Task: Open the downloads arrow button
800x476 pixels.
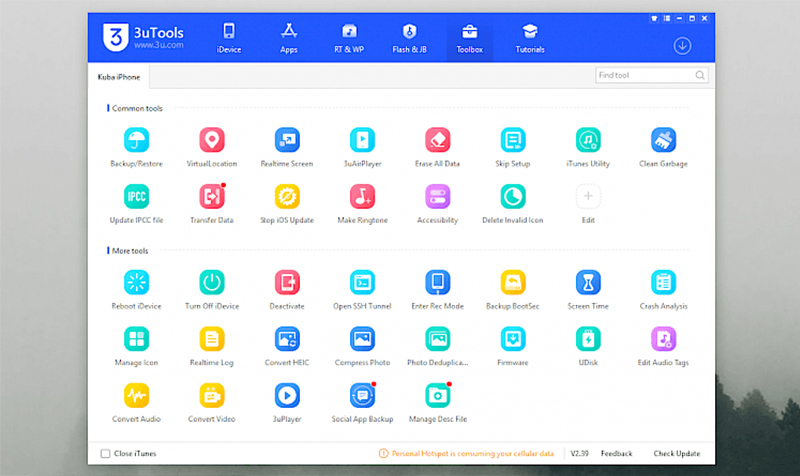Action: (682, 46)
